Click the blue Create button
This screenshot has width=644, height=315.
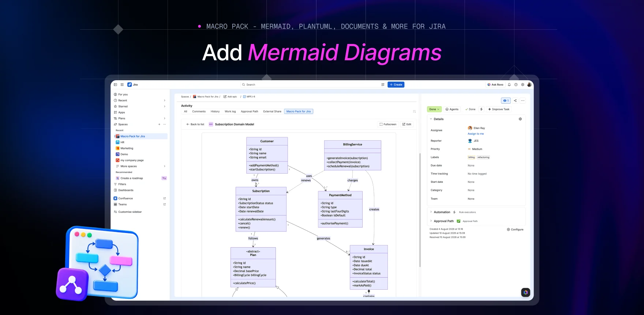[396, 85]
